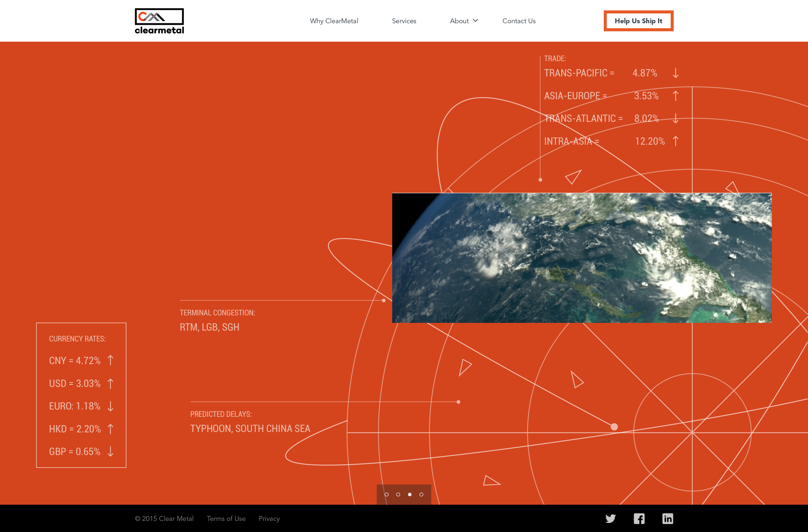Click the INTRA-ASIA = trade label

click(572, 141)
